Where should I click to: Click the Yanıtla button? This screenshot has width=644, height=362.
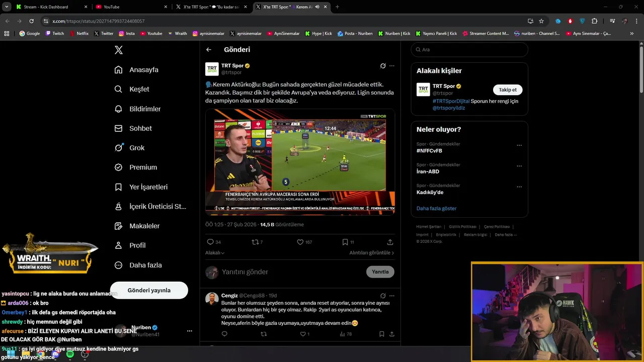380,272
